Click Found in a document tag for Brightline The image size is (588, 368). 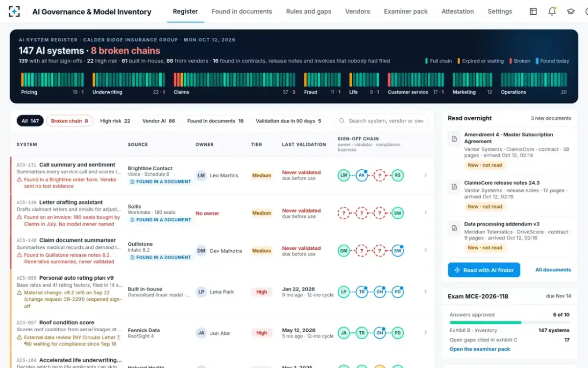tap(160, 182)
